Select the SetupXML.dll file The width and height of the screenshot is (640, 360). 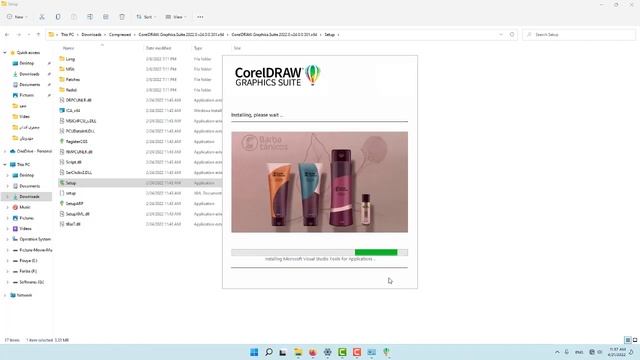tap(78, 213)
